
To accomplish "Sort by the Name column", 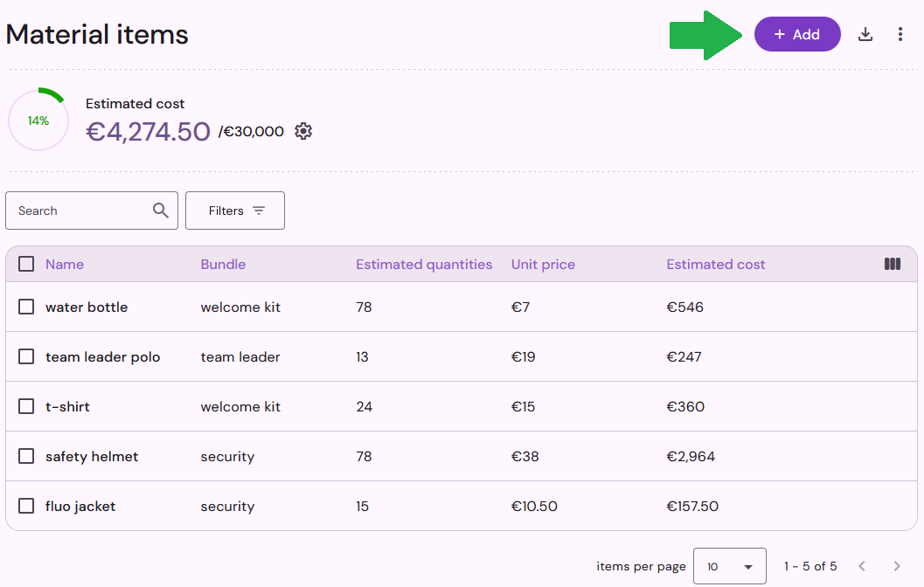I will tap(65, 265).
